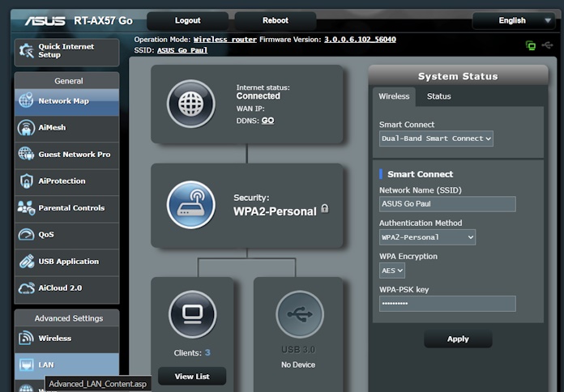Click the ASUS logo

(45, 21)
